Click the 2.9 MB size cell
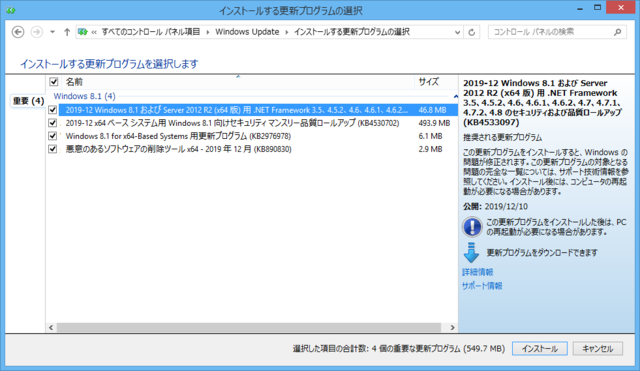 click(430, 149)
